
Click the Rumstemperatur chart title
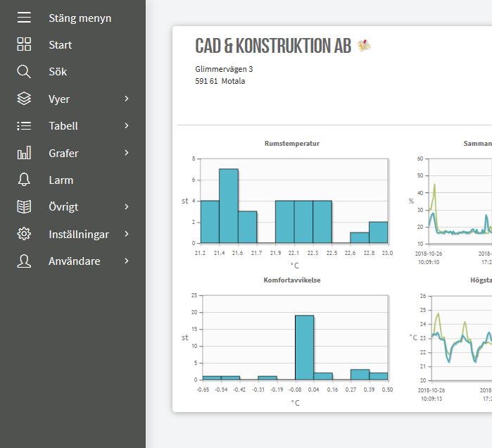click(x=292, y=144)
